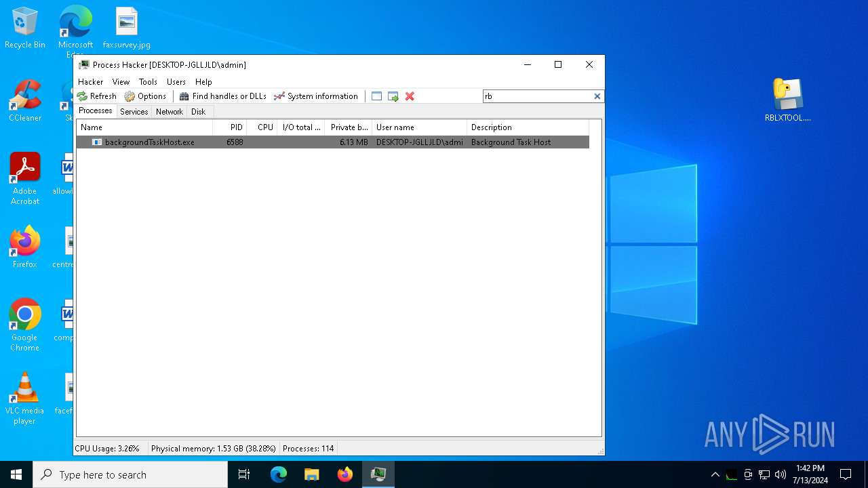Switch to the Network tab

pyautogui.click(x=170, y=112)
